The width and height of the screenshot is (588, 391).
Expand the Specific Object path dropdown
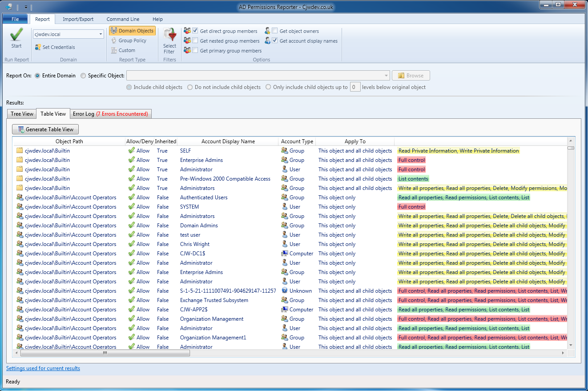386,76
